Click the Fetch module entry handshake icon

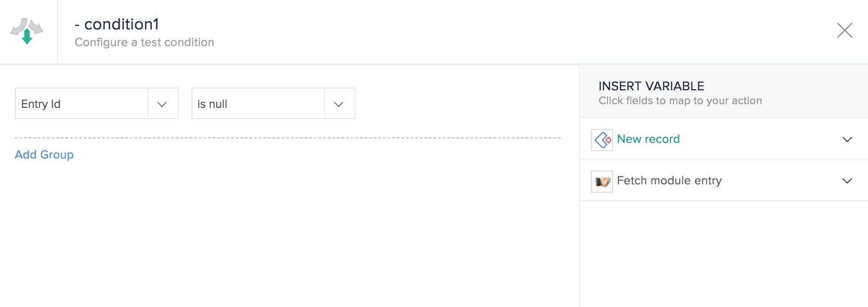click(x=602, y=181)
